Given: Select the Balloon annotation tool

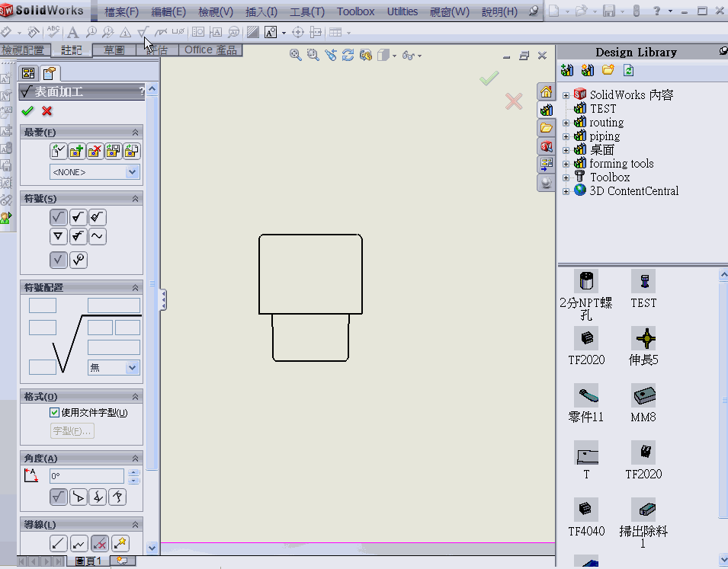Looking at the screenshot, I should pyautogui.click(x=91, y=32).
